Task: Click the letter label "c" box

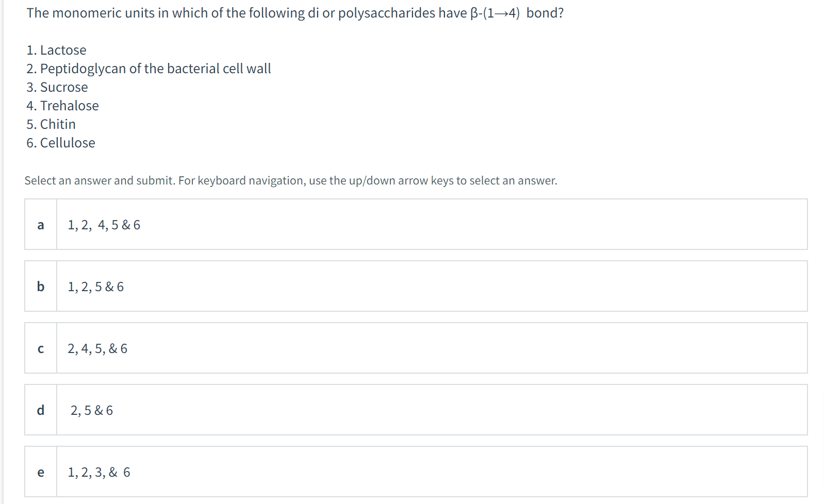Action: pyautogui.click(x=41, y=348)
